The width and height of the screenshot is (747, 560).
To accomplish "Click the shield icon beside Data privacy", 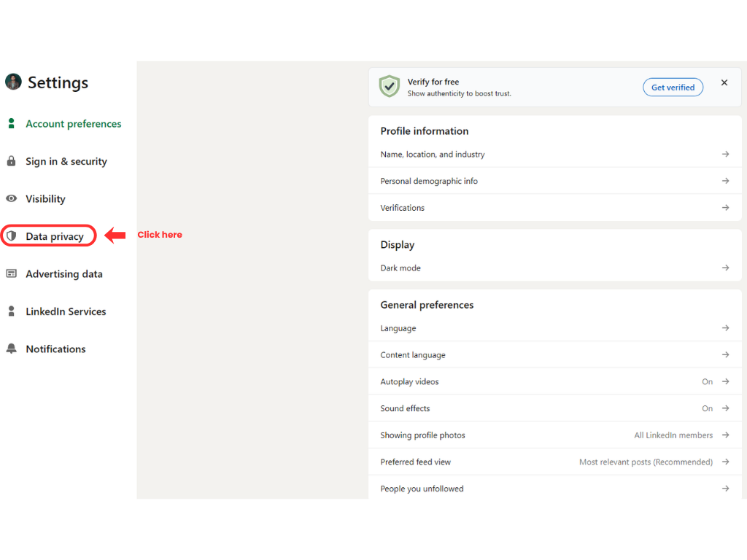I will [x=12, y=236].
